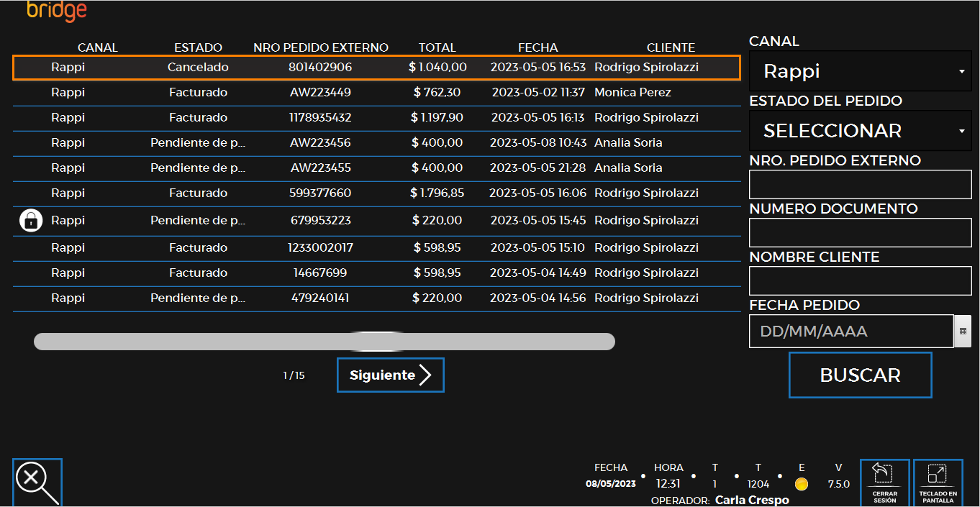Select order number 599377660
The height and width of the screenshot is (507, 980).
coord(320,193)
